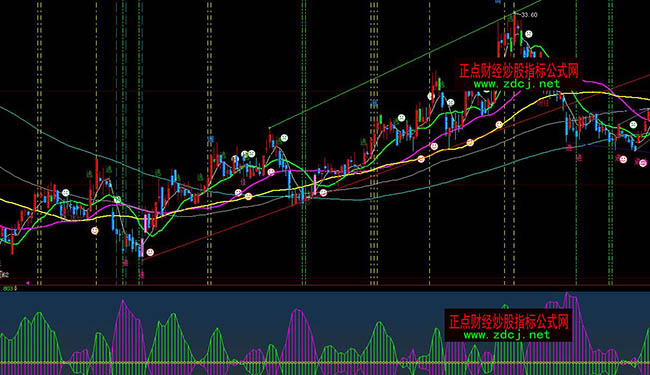Click the pink smiley at the red trendline start
The height and width of the screenshot is (375, 650).
(x=150, y=252)
